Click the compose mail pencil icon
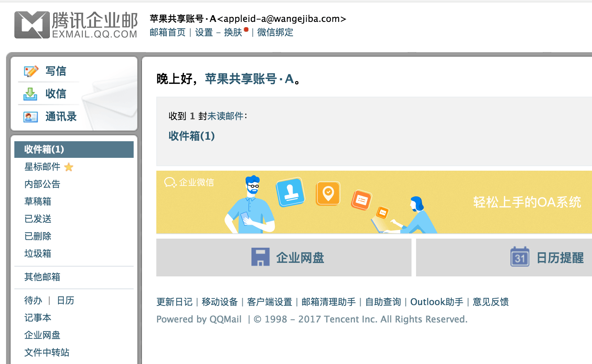Screen dimensions: 592x364 (x=31, y=71)
